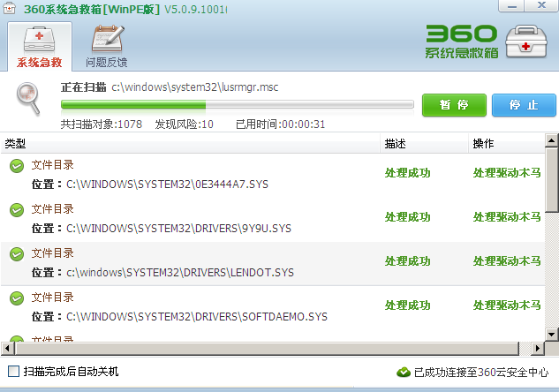Viewport: 559px width, 392px height.
Task: Click the magnifying glass scan icon
Action: pos(28,98)
